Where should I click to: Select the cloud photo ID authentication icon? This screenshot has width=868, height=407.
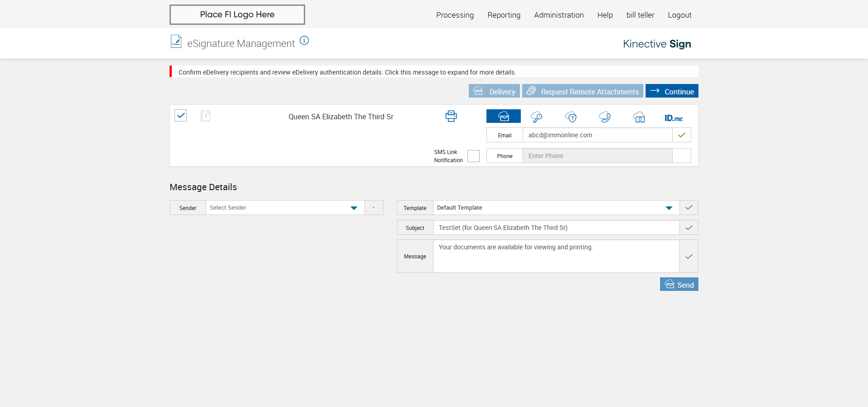coord(639,117)
